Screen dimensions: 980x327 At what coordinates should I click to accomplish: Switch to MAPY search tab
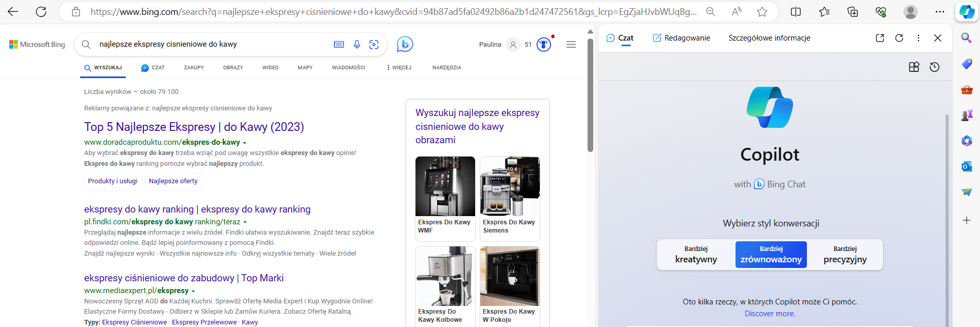pyautogui.click(x=305, y=68)
